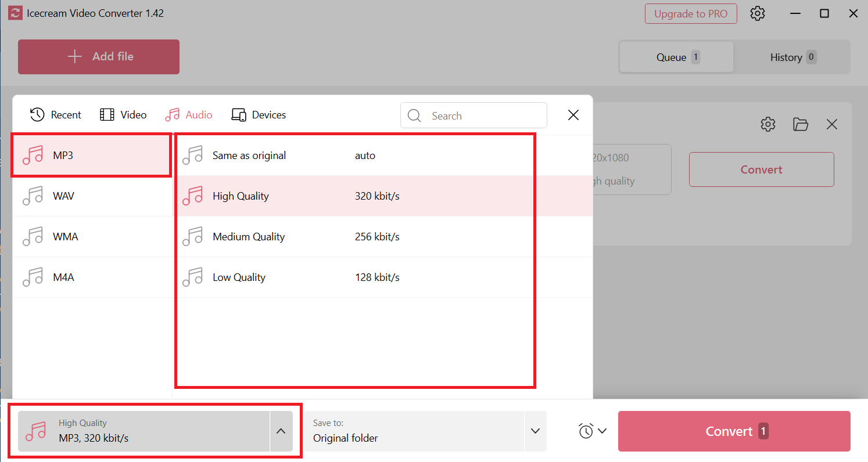Click the Icecream Video Converter logo icon
Viewport: 868px width, 462px height.
pyautogui.click(x=15, y=13)
